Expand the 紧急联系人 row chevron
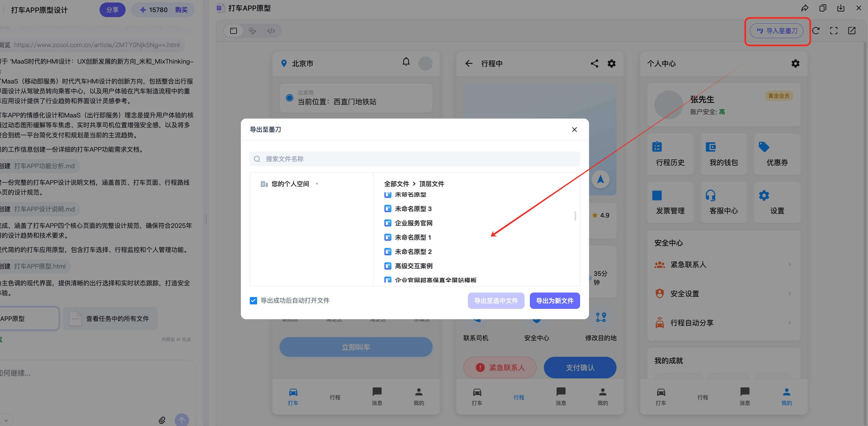This screenshot has width=868, height=426. tap(790, 265)
